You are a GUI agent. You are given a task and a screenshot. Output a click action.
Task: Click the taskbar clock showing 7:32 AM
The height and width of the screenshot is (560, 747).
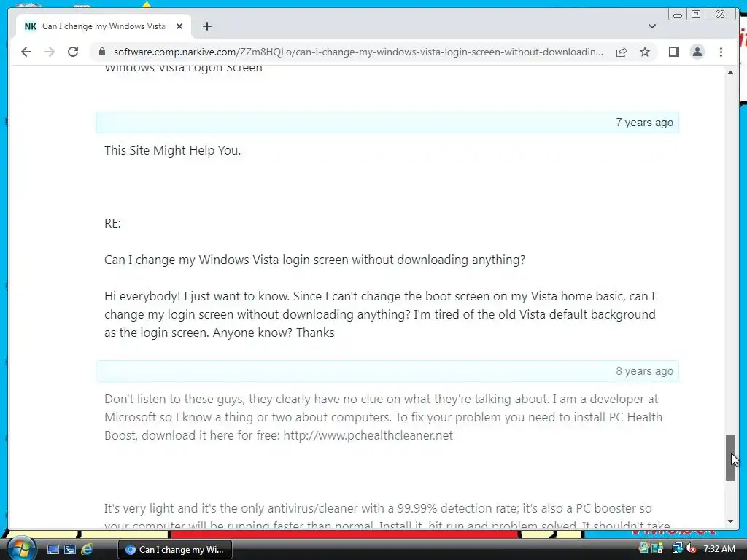point(719,548)
